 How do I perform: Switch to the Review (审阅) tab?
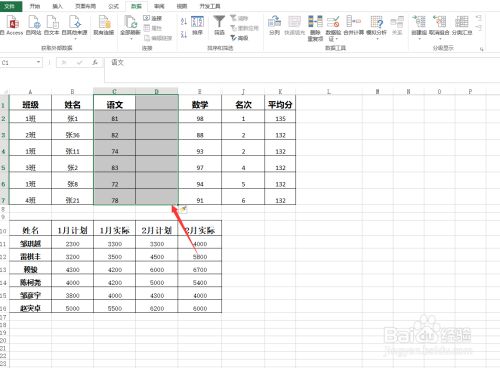click(x=159, y=6)
